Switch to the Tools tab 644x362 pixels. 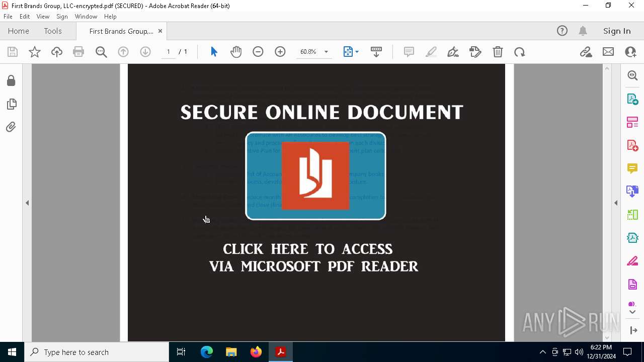[53, 31]
